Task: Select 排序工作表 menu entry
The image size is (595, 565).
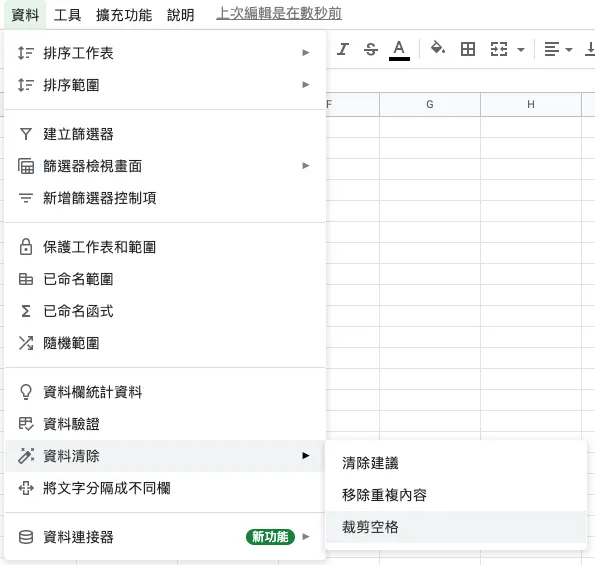Action: pos(165,53)
